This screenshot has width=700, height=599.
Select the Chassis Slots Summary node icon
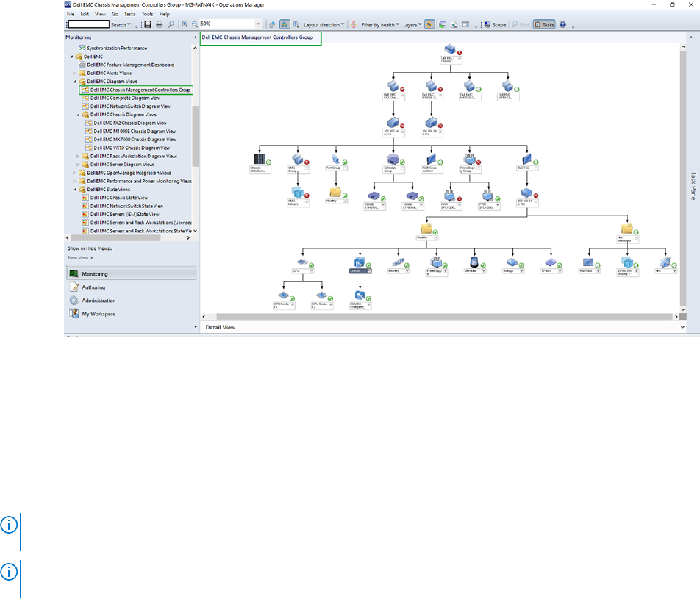[260, 159]
